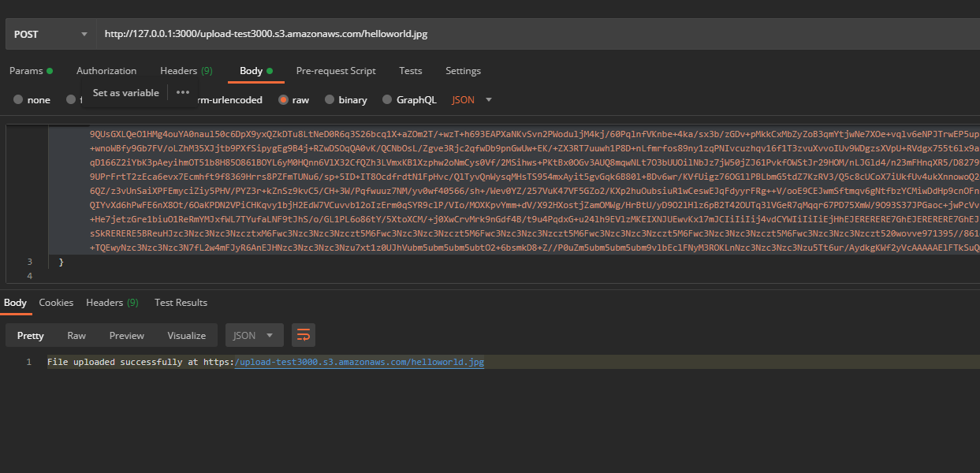Open the request Settings tab
This screenshot has height=473, width=980.
463,71
